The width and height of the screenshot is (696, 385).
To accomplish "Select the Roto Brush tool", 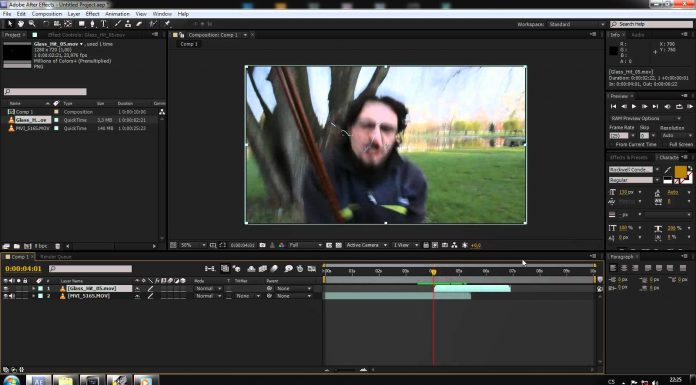I will pyautogui.click(x=153, y=24).
